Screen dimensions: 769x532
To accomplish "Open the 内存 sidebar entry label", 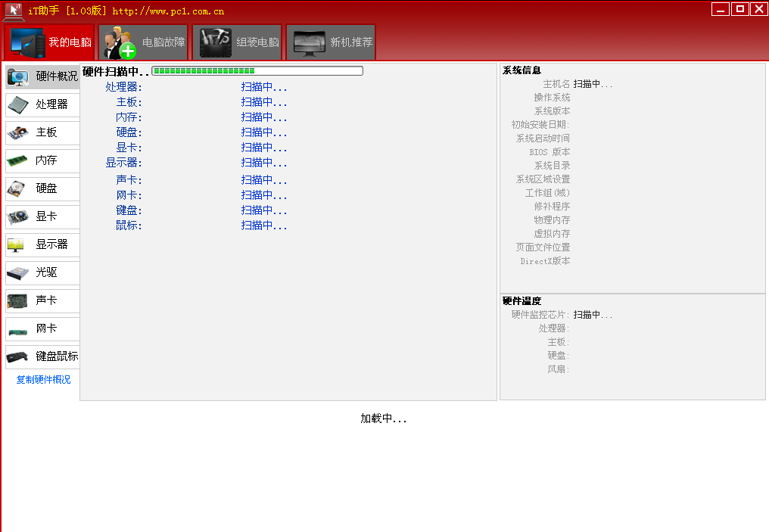I will [47, 160].
